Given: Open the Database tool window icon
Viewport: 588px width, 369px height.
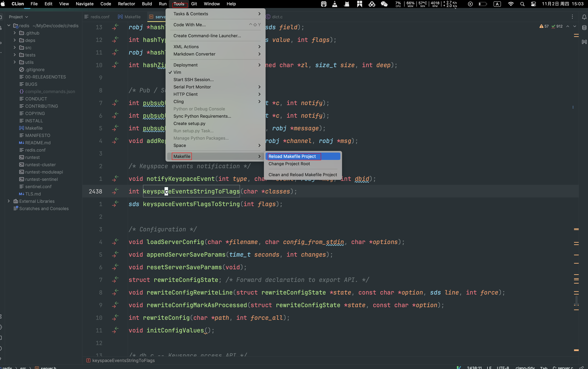Looking at the screenshot, I should click(584, 28).
